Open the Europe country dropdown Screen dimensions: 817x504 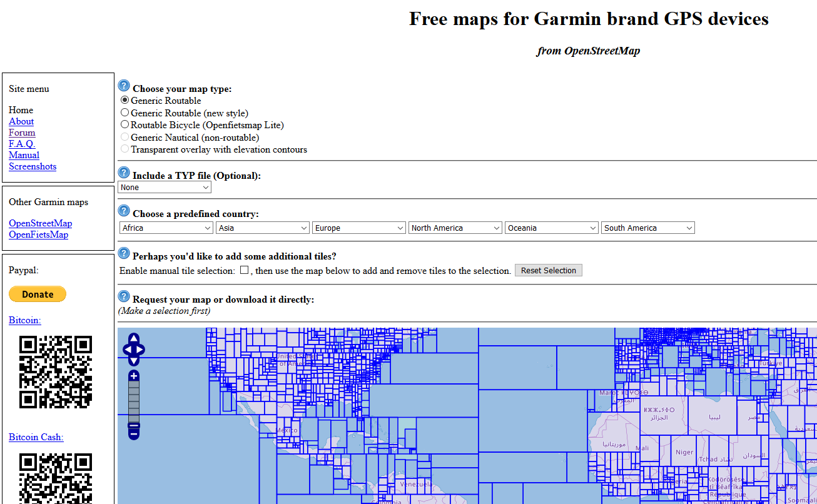(x=359, y=228)
